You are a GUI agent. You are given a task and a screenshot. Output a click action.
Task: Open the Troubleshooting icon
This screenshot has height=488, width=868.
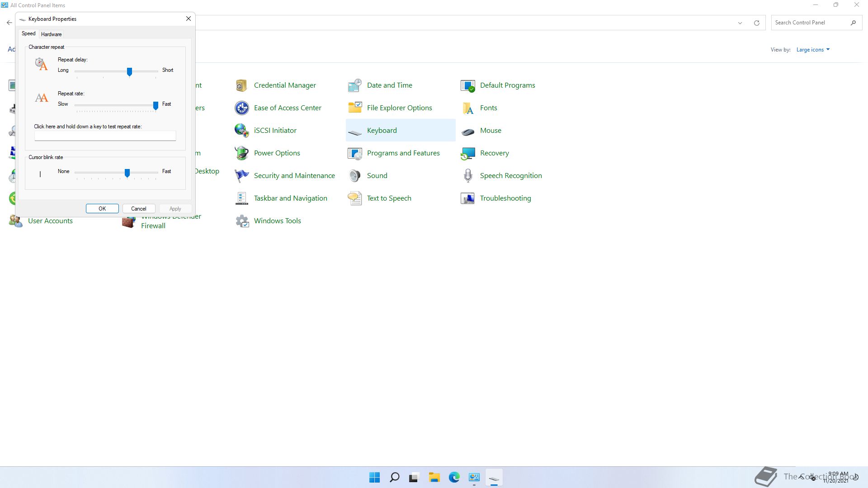[467, 198]
